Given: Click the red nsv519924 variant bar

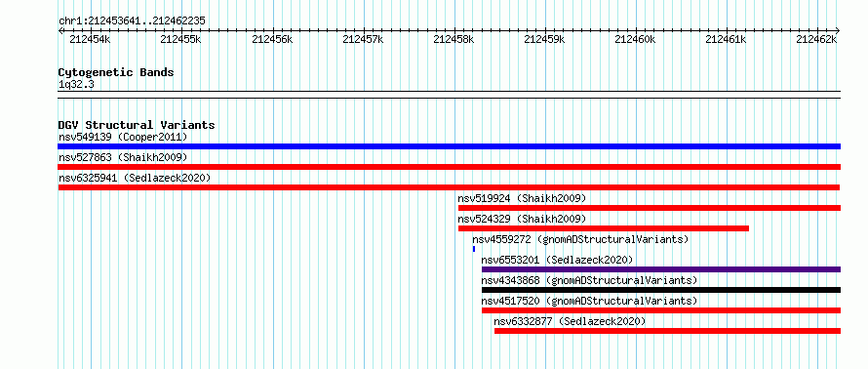Looking at the screenshot, I should 650,208.
